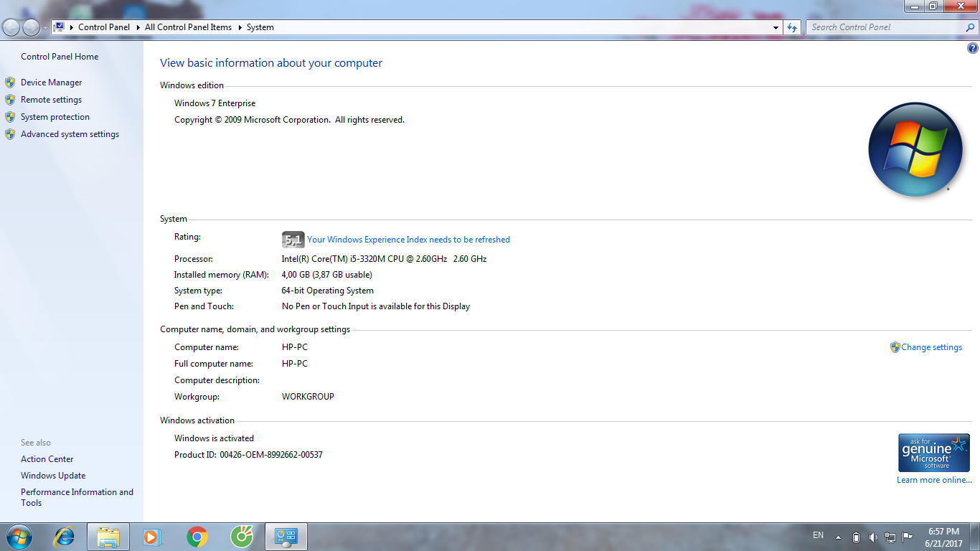Click Change settings for computer name
Screen dimensions: 980x551
point(931,347)
